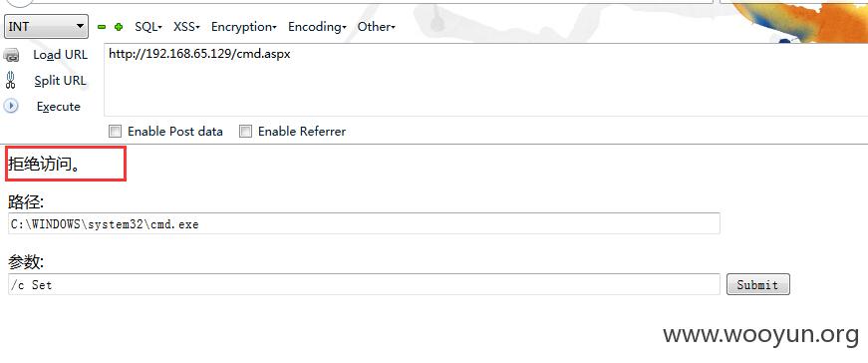Click the cmd.exe path input field

tap(364, 224)
